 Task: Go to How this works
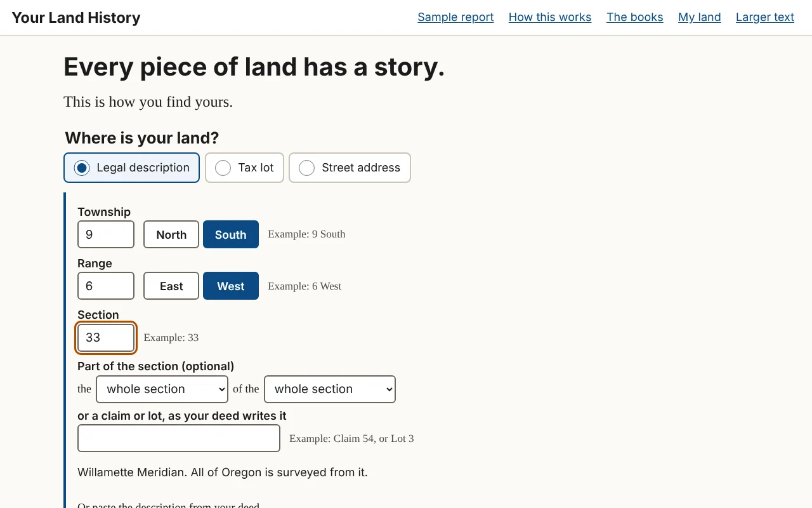[550, 17]
